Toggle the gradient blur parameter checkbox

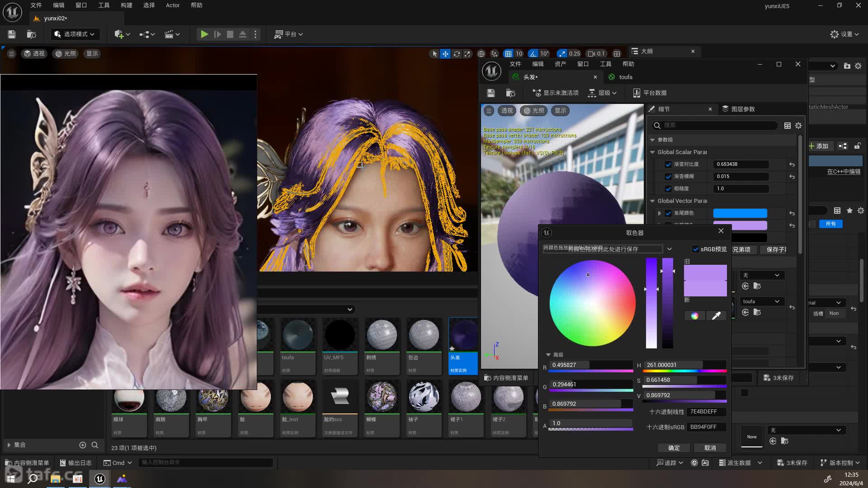coord(668,177)
